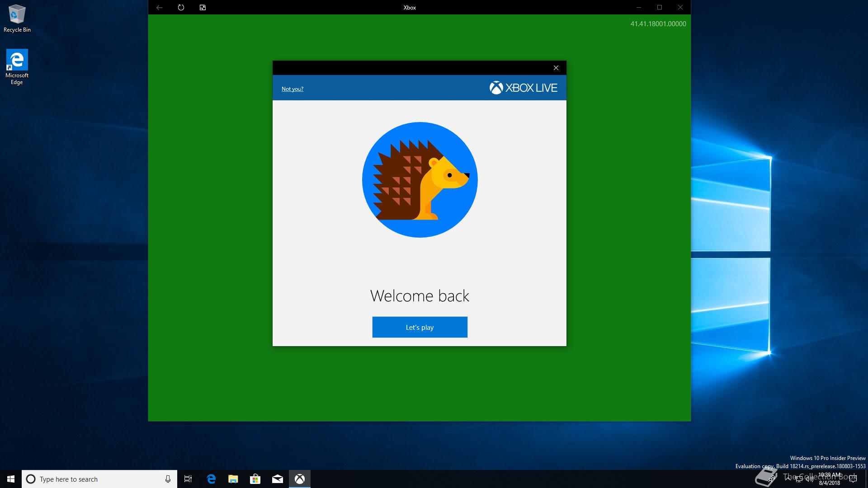Click the date 8/4/2018 in the tray
The height and width of the screenshot is (488, 868).
[x=829, y=483]
